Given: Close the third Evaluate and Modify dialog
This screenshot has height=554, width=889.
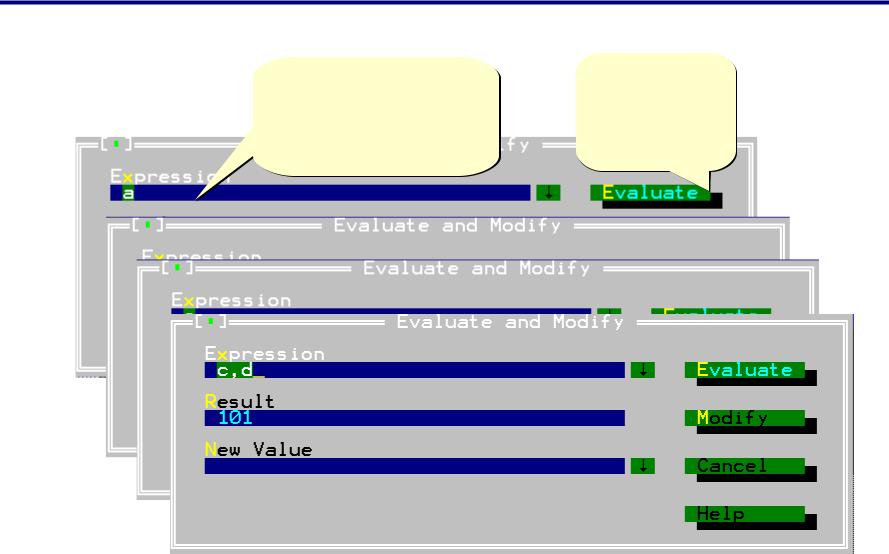Looking at the screenshot, I should pos(177,267).
